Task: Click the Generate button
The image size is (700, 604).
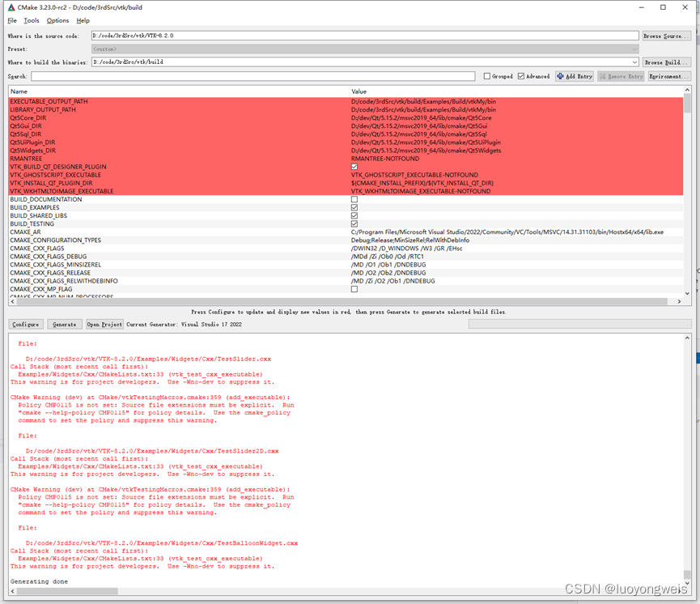Action: 64,324
